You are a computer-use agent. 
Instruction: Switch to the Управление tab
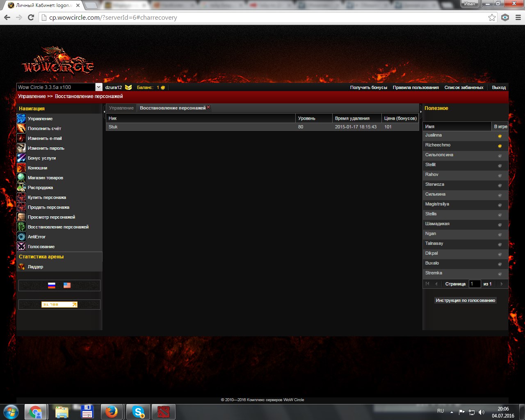tap(121, 108)
